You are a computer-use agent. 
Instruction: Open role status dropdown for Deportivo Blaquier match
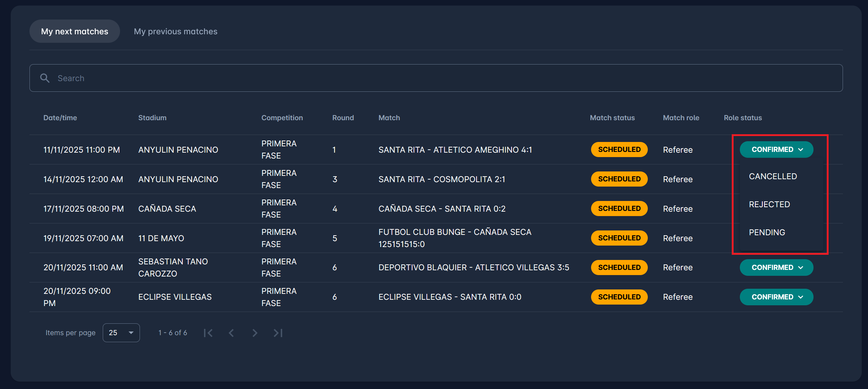point(776,268)
